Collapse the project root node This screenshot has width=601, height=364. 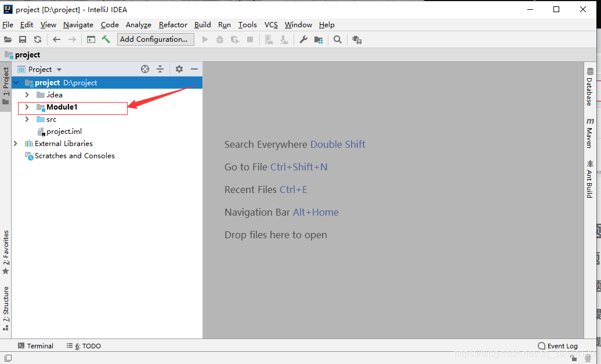[x=16, y=82]
